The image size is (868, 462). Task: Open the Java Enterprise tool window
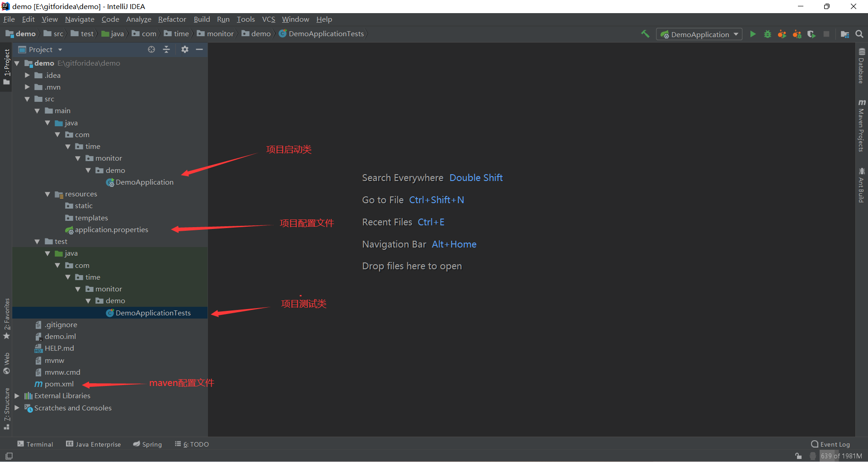click(x=94, y=444)
